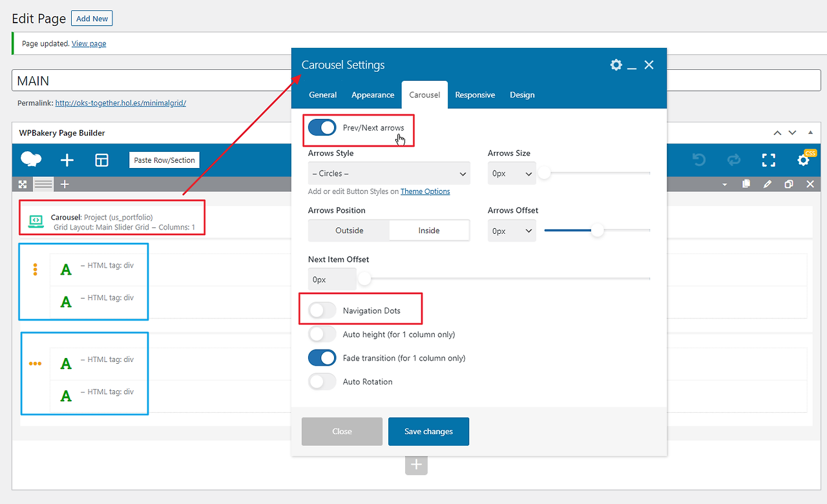Click the grey Close button
The width and height of the screenshot is (827, 504).
[342, 432]
